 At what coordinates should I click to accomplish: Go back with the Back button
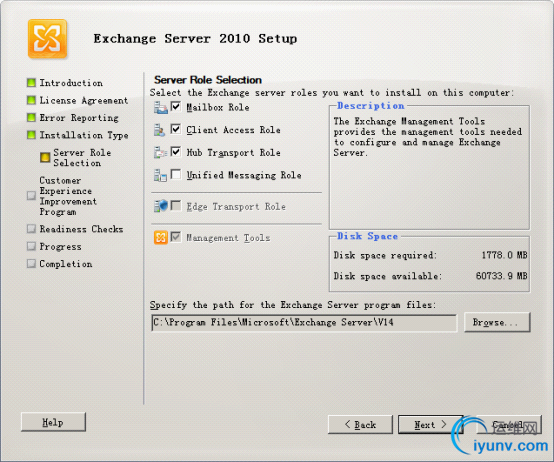(x=360, y=424)
